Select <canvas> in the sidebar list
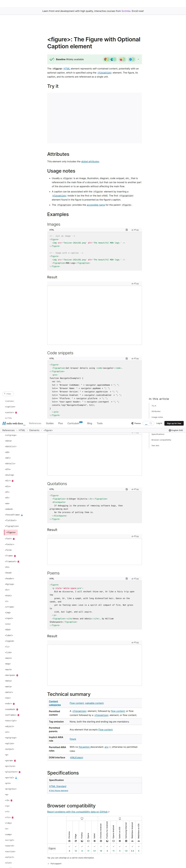Screen dimensions: 186x868 [9, 401]
